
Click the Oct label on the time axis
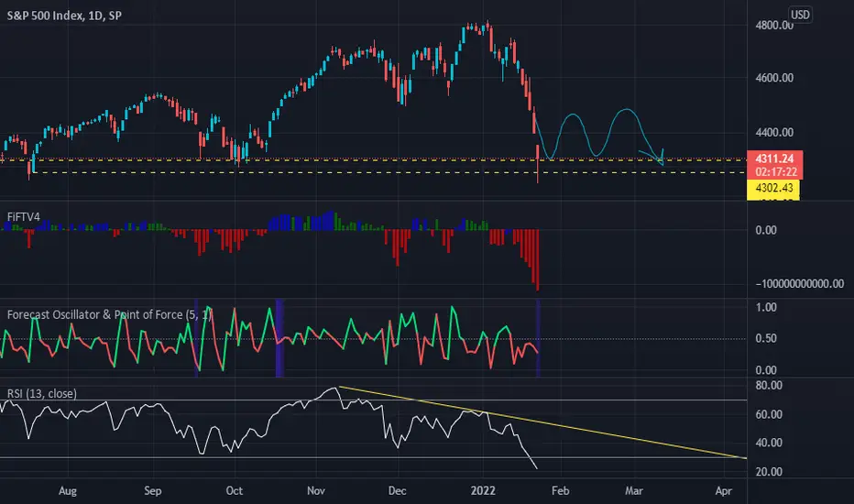pyautogui.click(x=235, y=491)
